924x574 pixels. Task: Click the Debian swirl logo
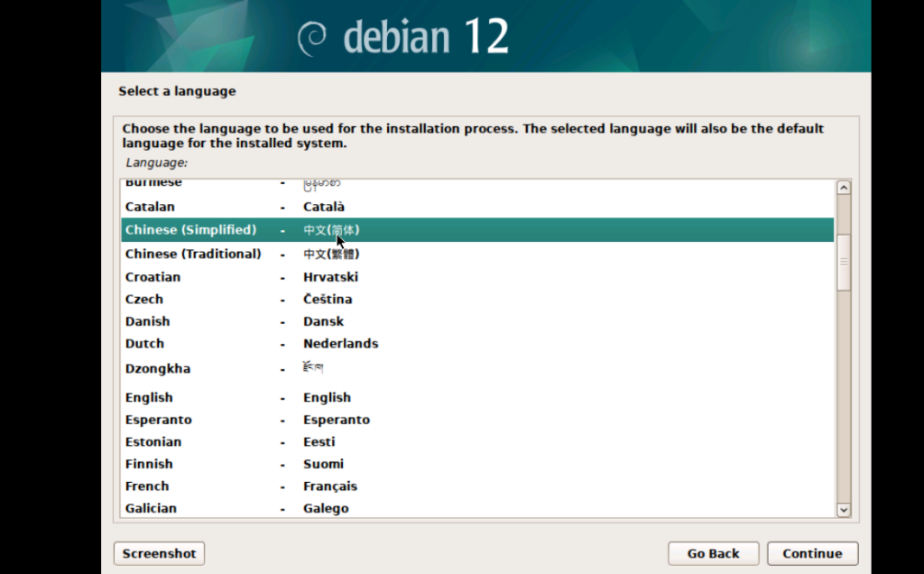click(x=312, y=37)
